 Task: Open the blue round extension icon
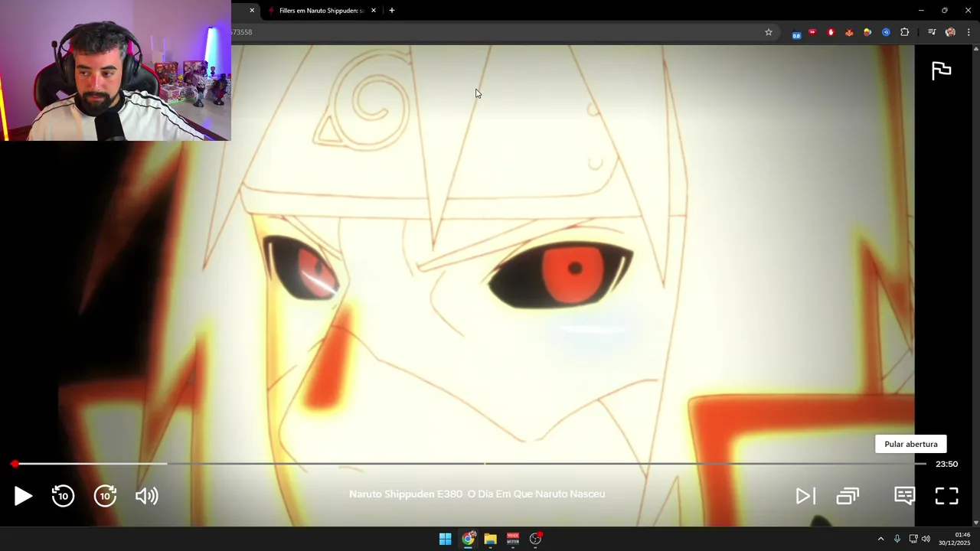[x=886, y=32]
